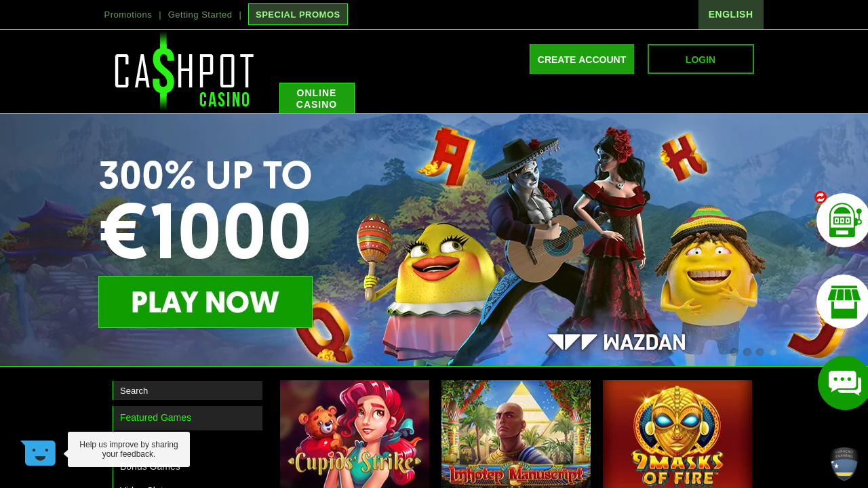868x488 pixels.
Task: Select the third banner carousel dot
Action: [760, 352]
